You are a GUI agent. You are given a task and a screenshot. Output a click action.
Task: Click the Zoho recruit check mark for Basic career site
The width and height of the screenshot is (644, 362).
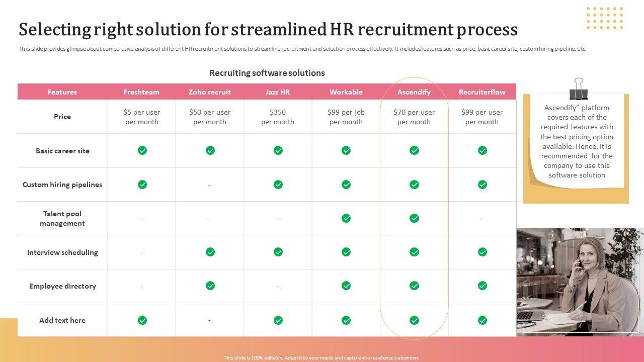click(x=210, y=150)
